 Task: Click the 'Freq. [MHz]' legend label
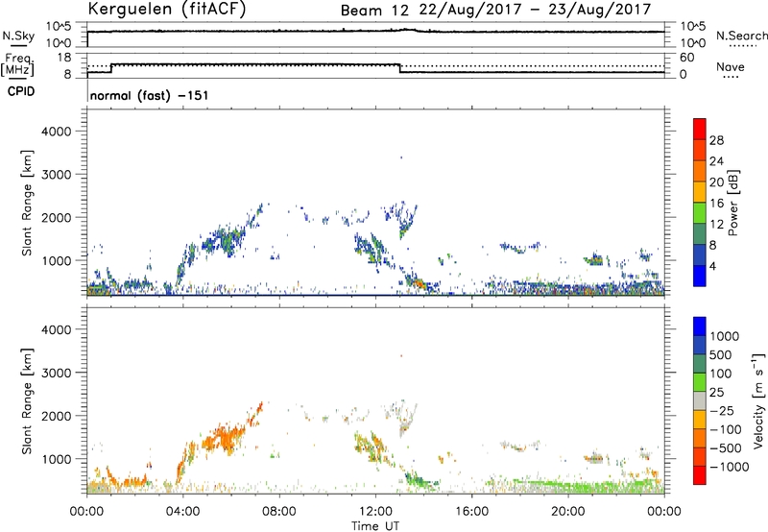pos(17,65)
